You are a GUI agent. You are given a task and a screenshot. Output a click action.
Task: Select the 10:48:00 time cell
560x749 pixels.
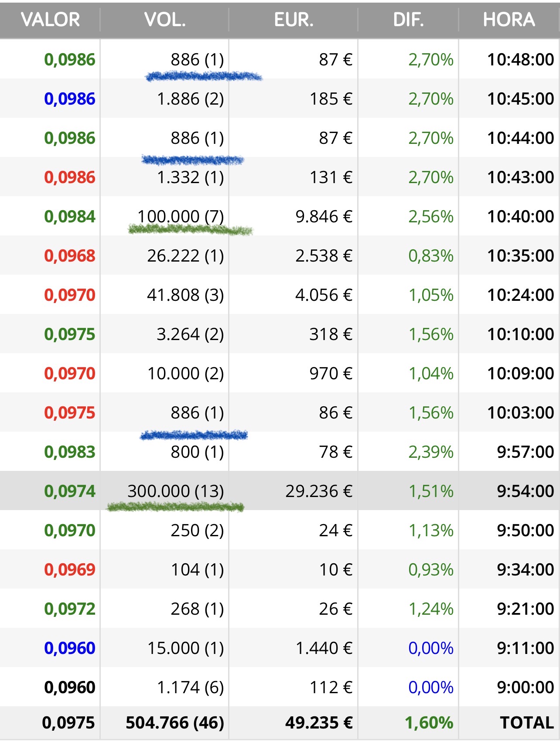520,59
